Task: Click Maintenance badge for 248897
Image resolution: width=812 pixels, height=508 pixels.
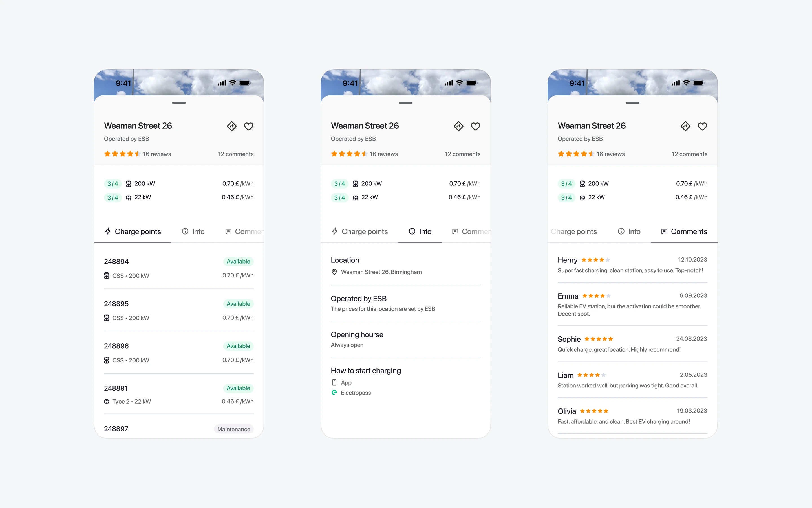Action: pyautogui.click(x=233, y=429)
